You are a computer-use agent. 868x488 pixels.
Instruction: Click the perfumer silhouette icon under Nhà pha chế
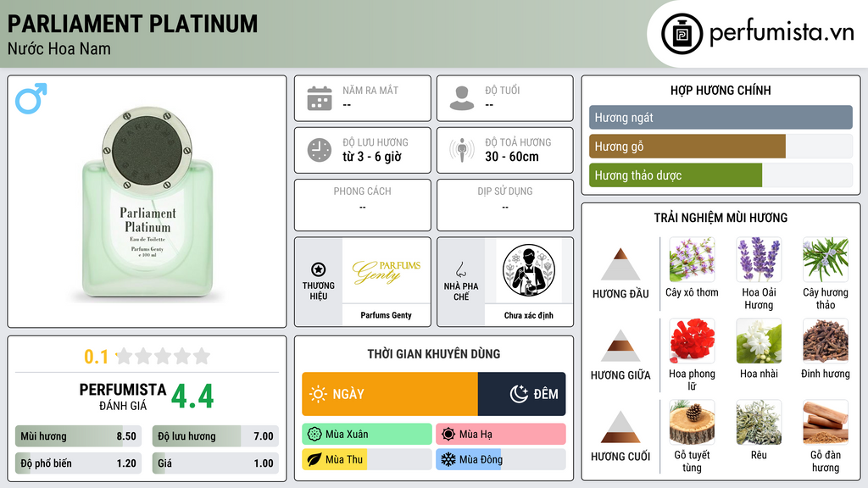pos(529,270)
